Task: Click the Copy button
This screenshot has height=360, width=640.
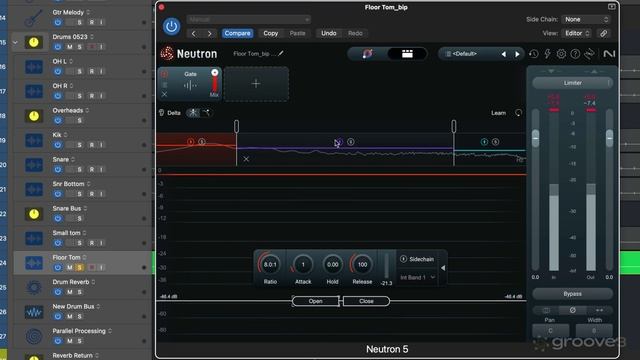Action: coord(271,33)
